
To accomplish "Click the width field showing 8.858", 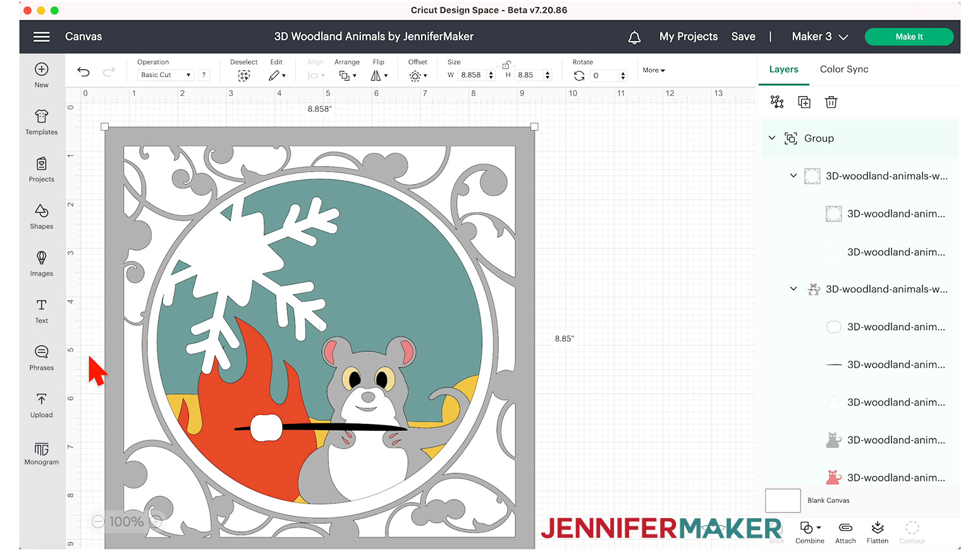I will [472, 75].
